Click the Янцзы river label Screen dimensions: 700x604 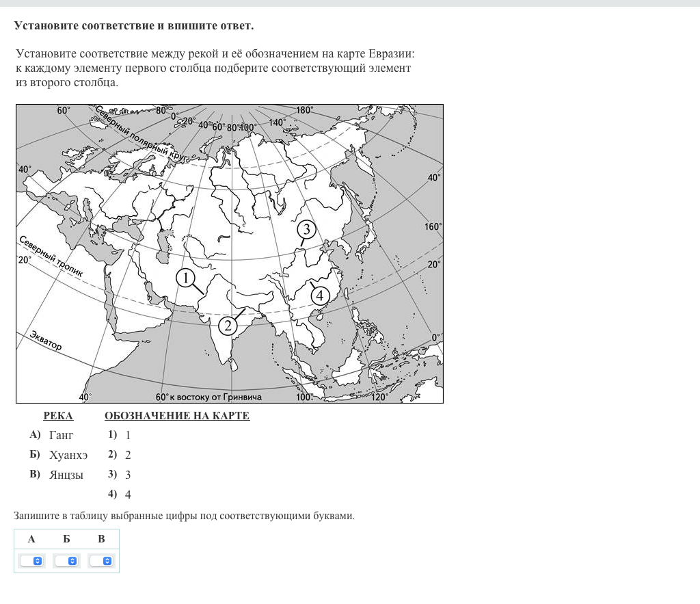coord(66,475)
